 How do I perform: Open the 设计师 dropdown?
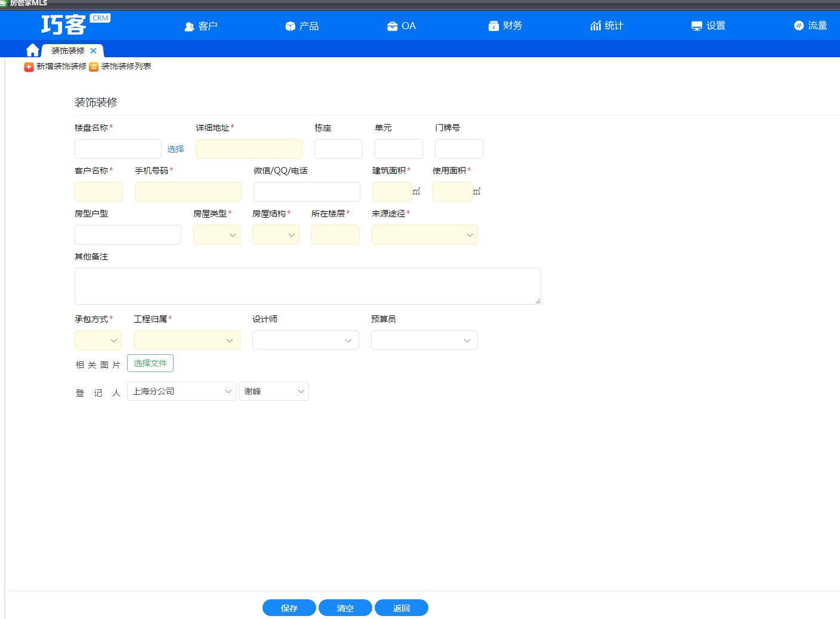click(305, 341)
